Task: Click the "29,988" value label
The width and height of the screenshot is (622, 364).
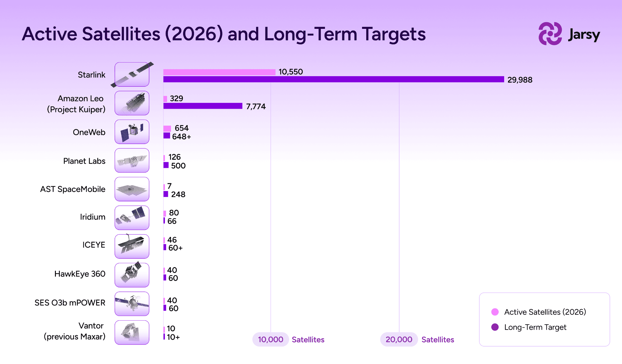Action: pos(520,80)
